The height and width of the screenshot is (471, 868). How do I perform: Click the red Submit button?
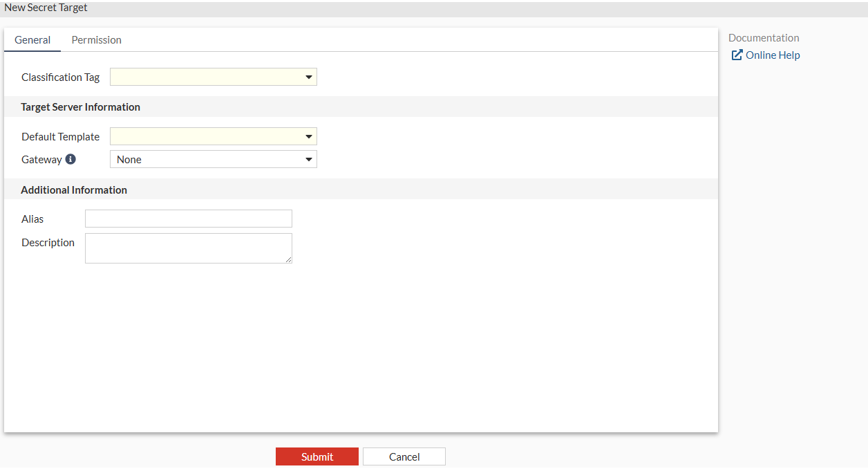click(x=317, y=456)
